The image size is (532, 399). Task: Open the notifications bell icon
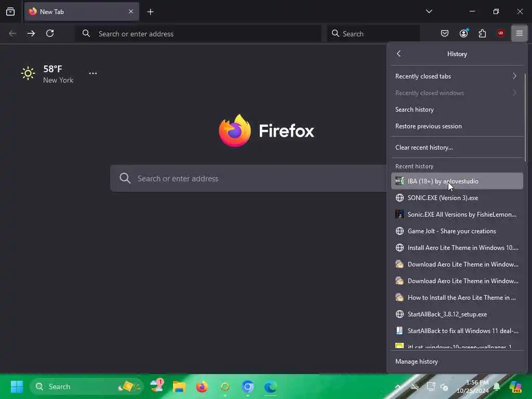(497, 387)
